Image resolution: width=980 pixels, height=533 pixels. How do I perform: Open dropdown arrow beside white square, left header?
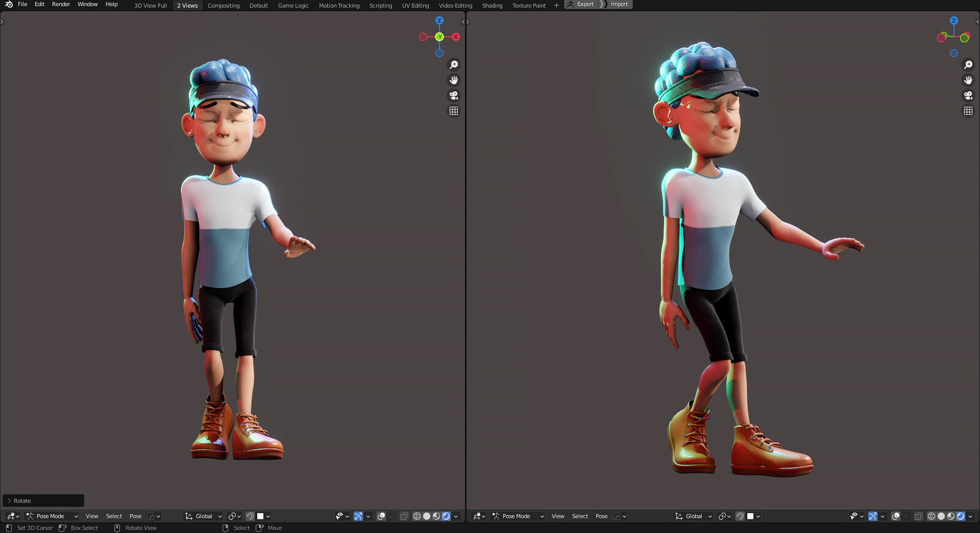(268, 516)
